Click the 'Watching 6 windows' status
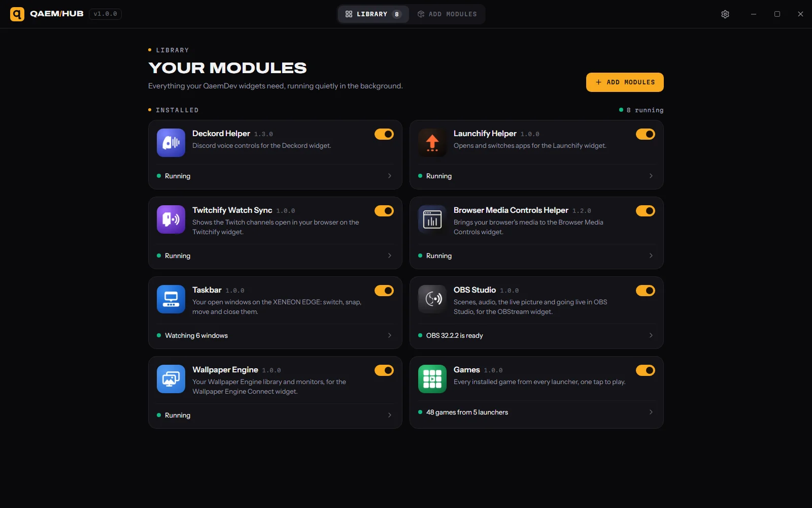 (x=196, y=335)
